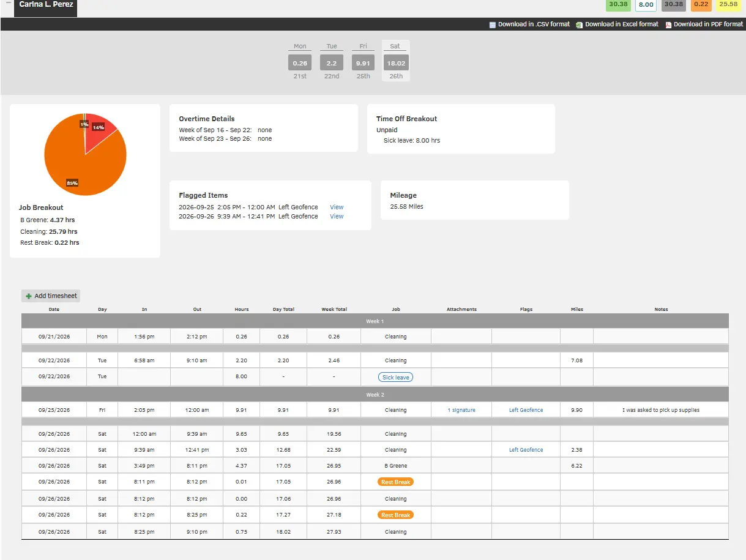Click the 9.90 miles cell
Image resolution: width=746 pixels, height=560 pixels.
576,410
